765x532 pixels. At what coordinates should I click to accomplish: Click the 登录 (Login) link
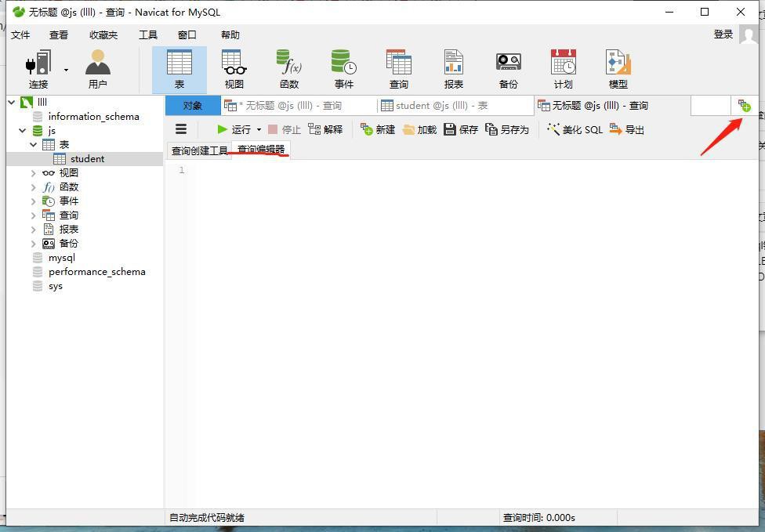point(723,34)
